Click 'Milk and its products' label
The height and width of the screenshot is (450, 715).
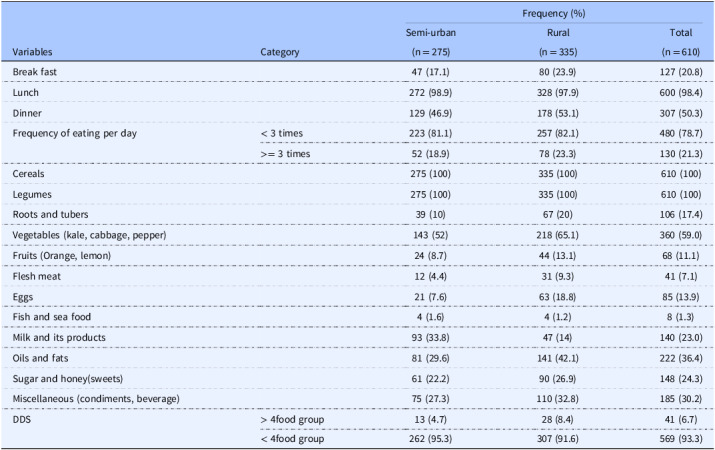tap(59, 338)
